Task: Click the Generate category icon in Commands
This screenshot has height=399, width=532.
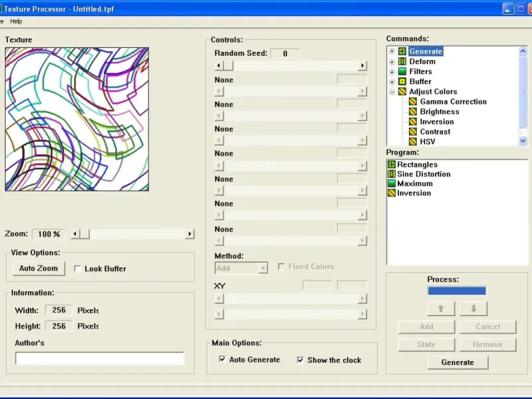Action: point(402,51)
